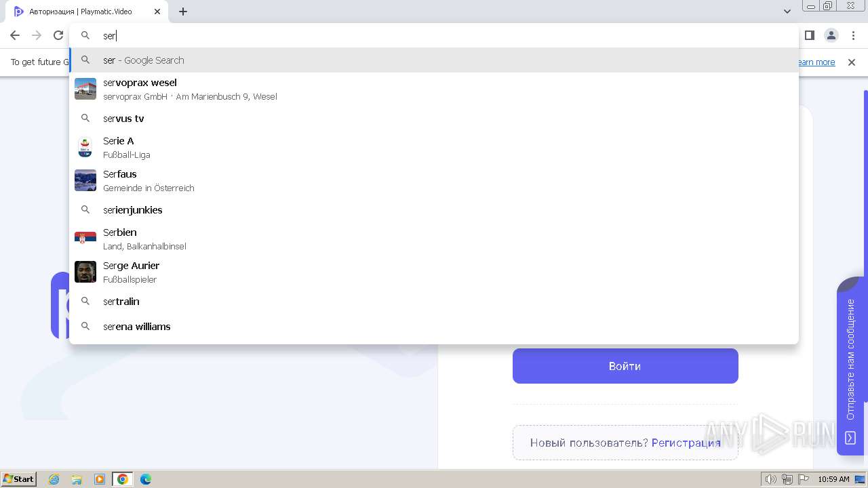Click the Serge Aurier portrait thumbnail
868x488 pixels.
pyautogui.click(x=85, y=272)
